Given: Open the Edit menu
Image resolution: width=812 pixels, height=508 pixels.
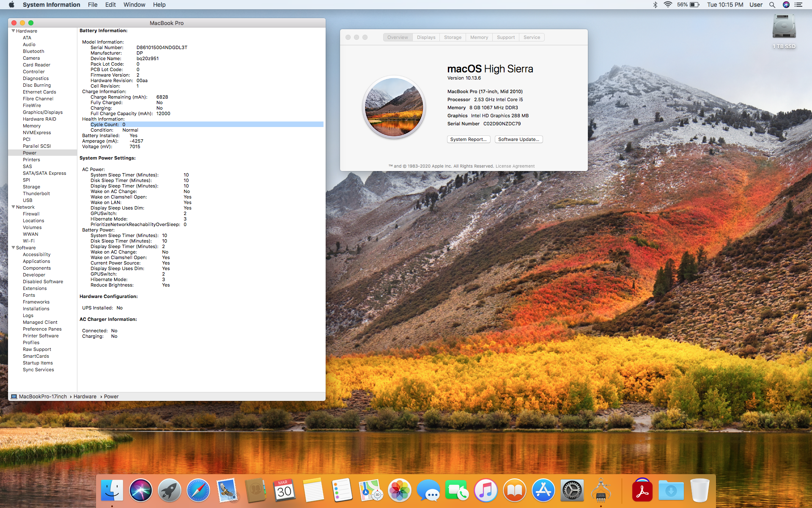Looking at the screenshot, I should coord(110,5).
